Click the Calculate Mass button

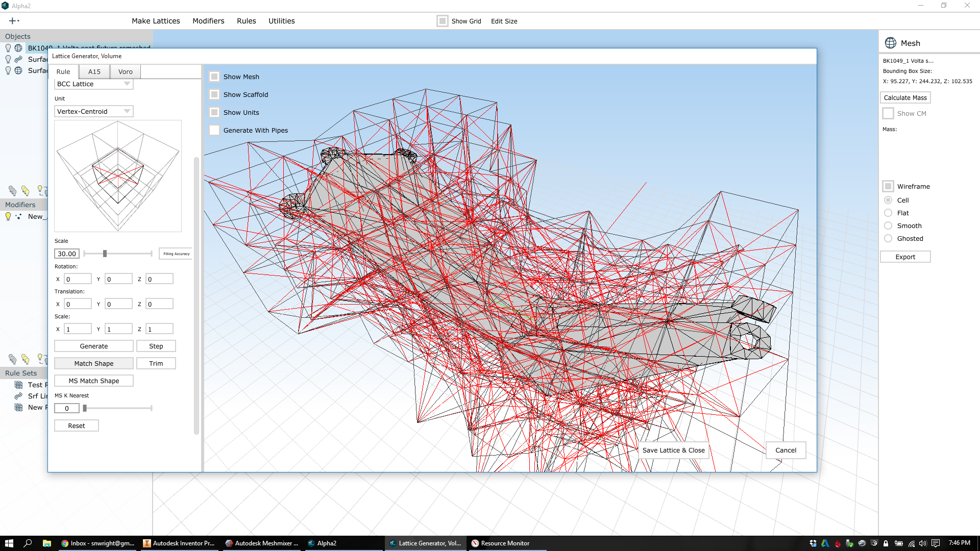905,97
